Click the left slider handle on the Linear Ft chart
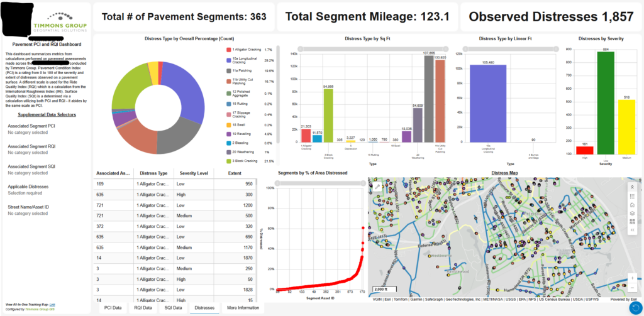The image size is (644, 316). pyautogui.click(x=467, y=49)
